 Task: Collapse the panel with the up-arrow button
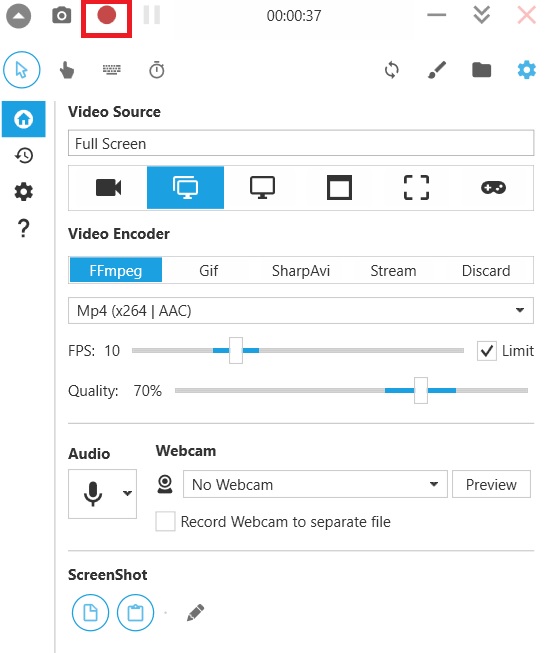[x=18, y=16]
